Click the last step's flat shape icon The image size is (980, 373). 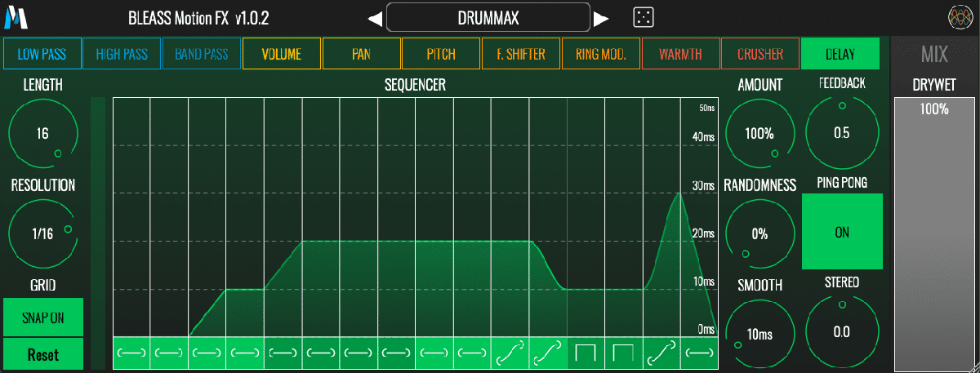point(700,353)
